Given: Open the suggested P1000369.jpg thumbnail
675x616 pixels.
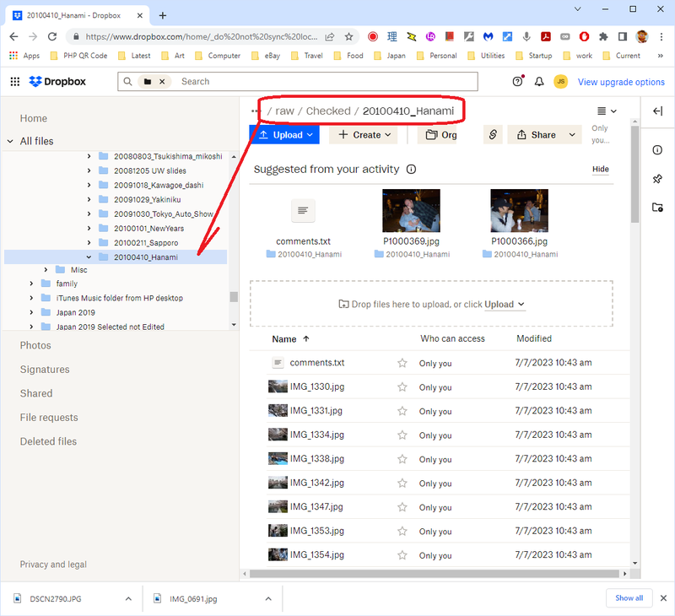Looking at the screenshot, I should [x=411, y=211].
